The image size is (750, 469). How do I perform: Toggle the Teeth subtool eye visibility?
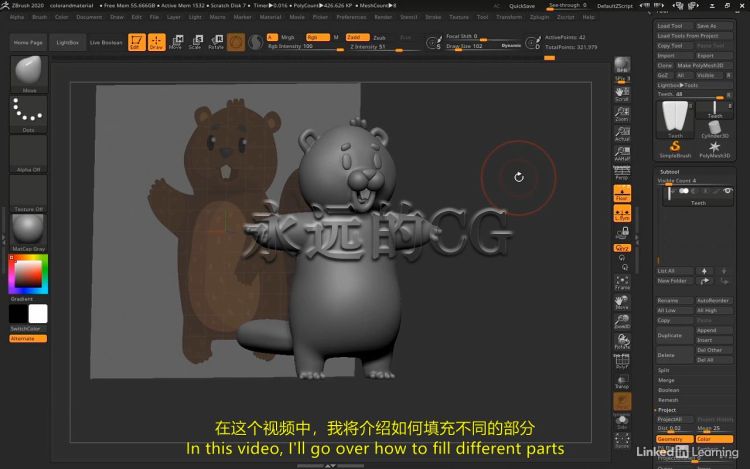pyautogui.click(x=728, y=191)
